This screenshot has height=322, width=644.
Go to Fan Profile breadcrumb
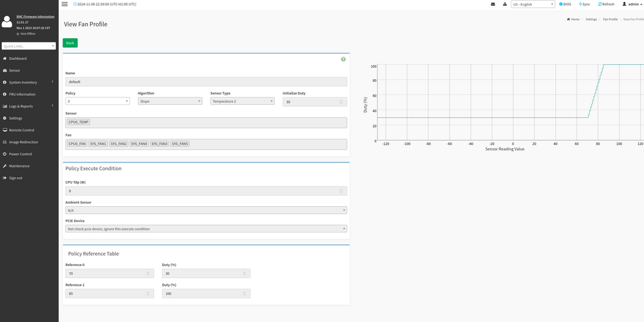[x=611, y=19]
